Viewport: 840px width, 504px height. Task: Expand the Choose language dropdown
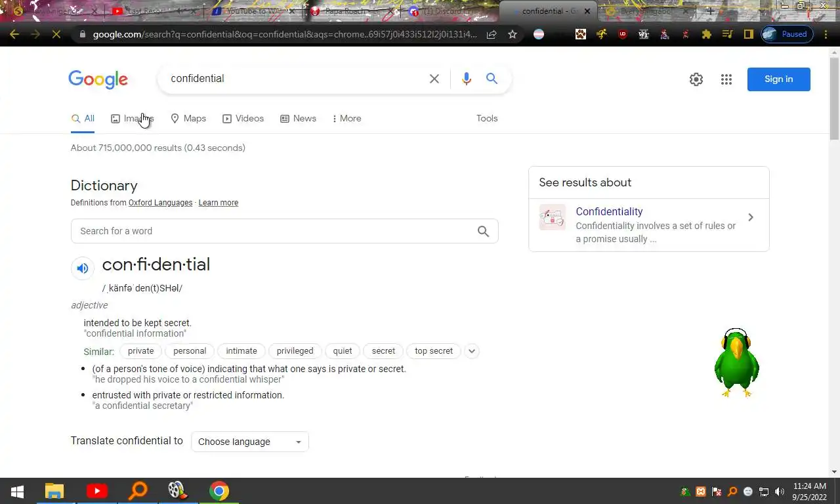(250, 442)
